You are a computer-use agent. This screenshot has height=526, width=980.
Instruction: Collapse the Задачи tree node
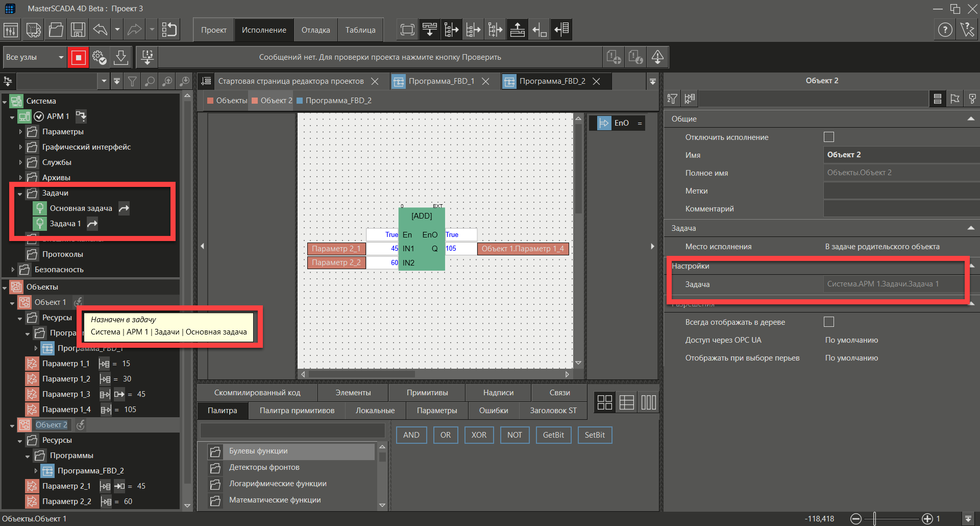click(20, 194)
